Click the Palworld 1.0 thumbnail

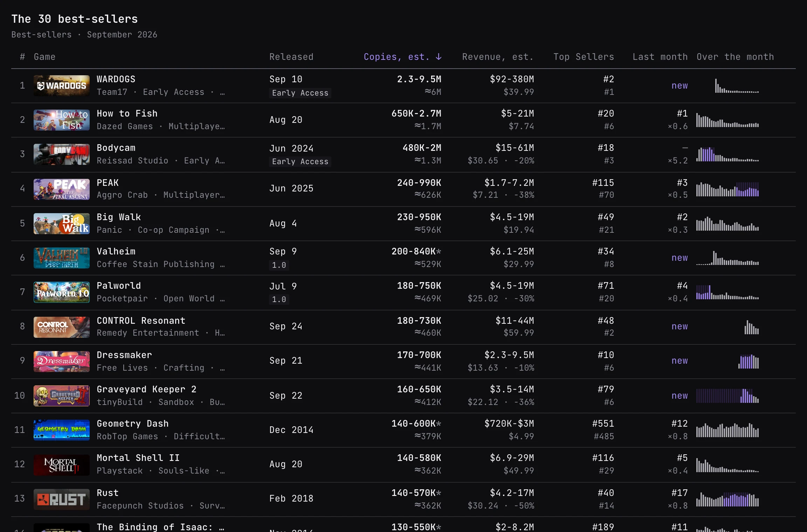62,292
